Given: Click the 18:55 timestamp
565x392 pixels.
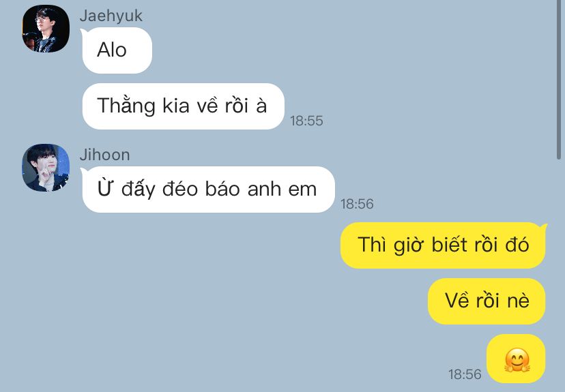Looking at the screenshot, I should (x=306, y=121).
